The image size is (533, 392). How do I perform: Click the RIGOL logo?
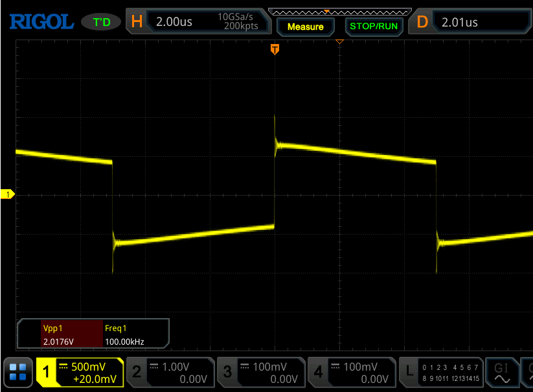point(41,22)
